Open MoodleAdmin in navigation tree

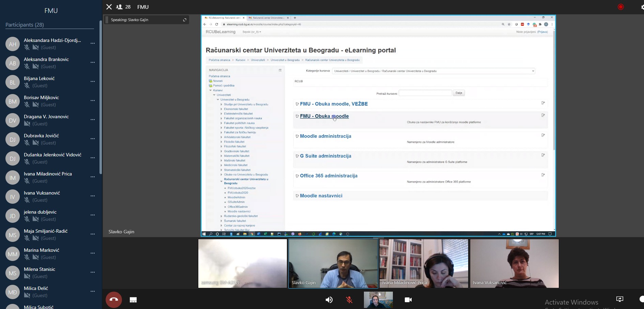click(236, 197)
